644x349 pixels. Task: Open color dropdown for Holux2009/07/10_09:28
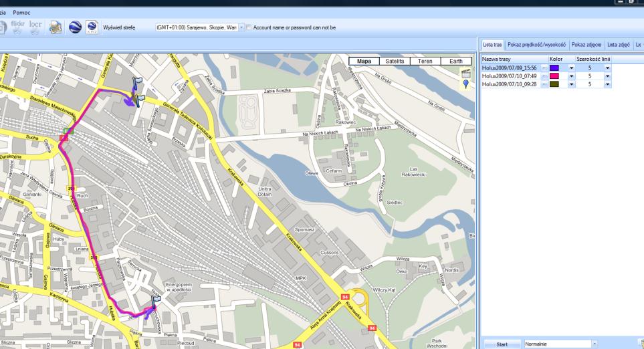tap(571, 84)
